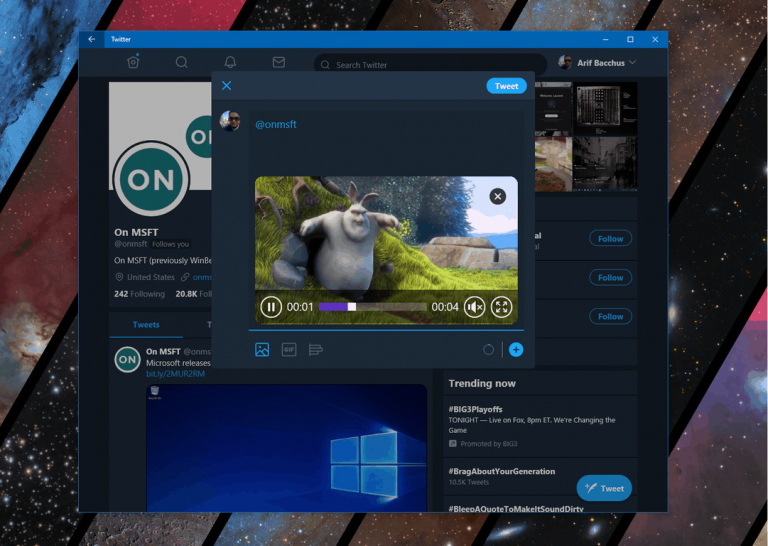The height and width of the screenshot is (546, 768).
Task: Open Arif Bacchus profile avatar in header
Action: click(565, 62)
